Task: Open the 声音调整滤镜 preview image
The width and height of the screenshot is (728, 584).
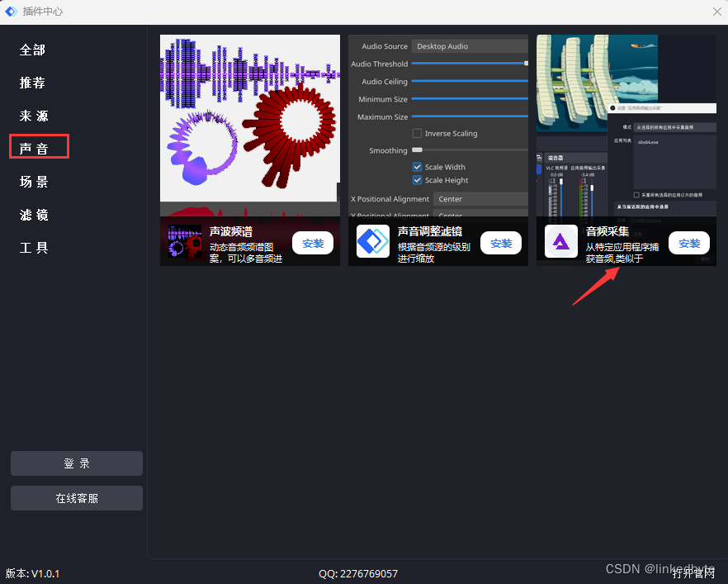Action: pyautogui.click(x=438, y=126)
